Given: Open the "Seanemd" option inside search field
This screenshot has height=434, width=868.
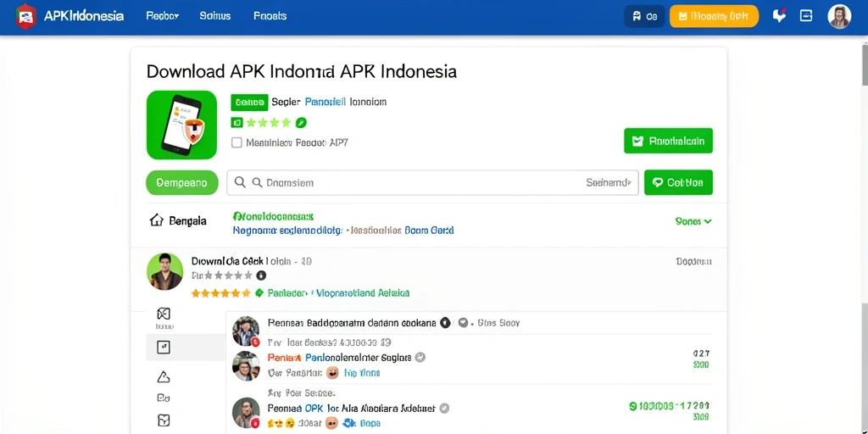Looking at the screenshot, I should click(609, 183).
